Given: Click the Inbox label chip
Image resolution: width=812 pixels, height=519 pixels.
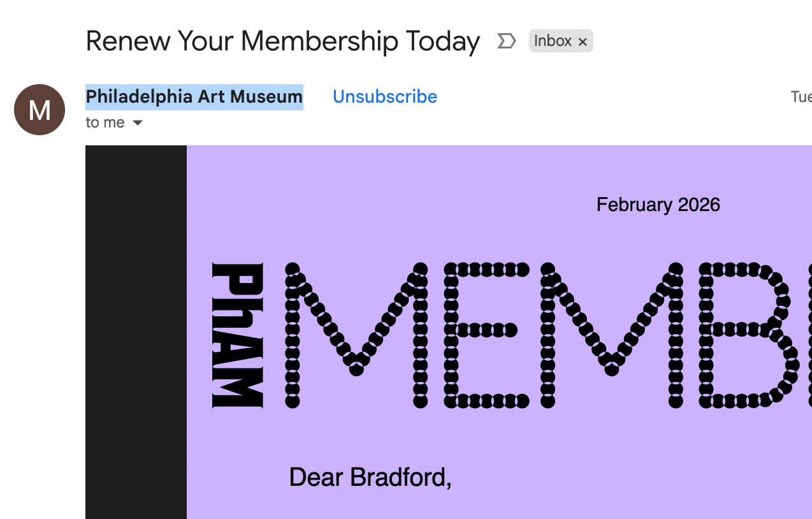Looking at the screenshot, I should click(552, 41).
